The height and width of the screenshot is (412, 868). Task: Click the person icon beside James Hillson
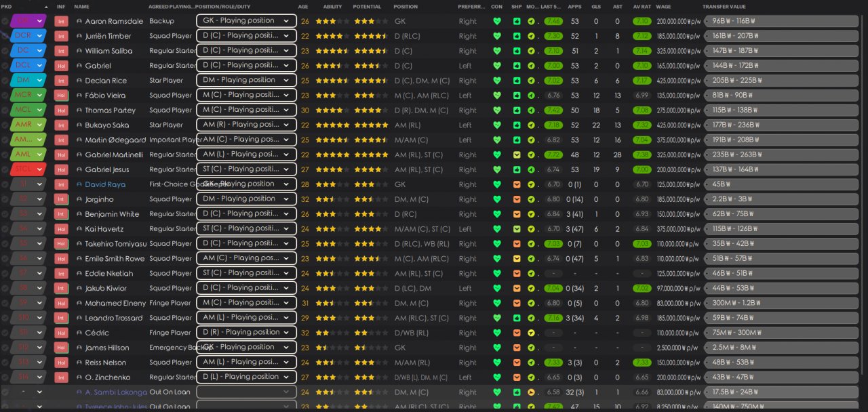point(79,348)
